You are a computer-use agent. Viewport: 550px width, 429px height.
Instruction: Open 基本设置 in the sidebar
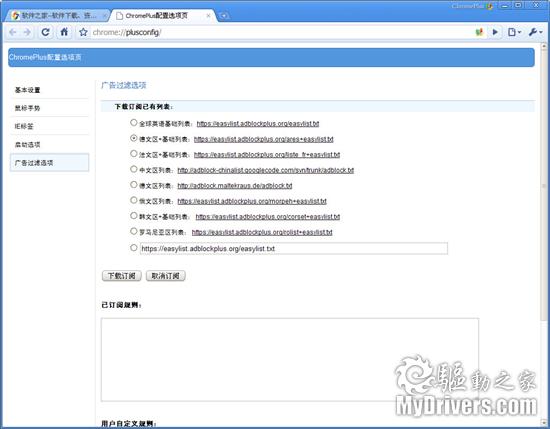(x=27, y=90)
